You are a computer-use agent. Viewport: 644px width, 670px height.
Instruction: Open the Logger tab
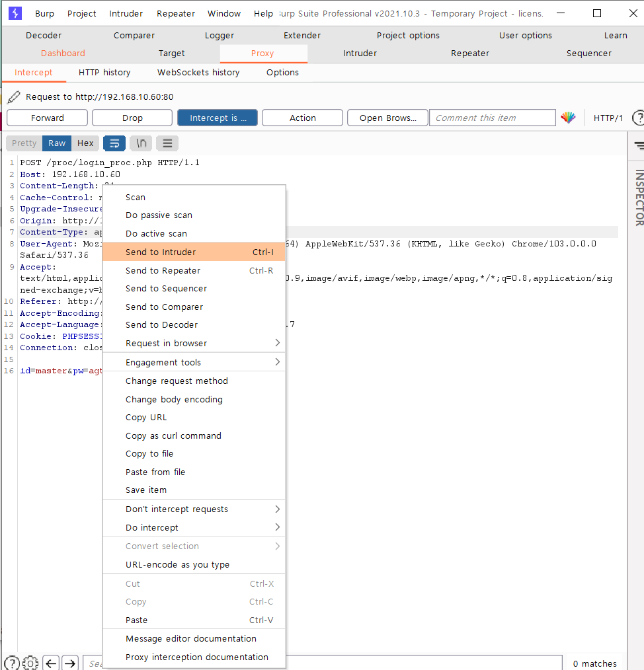point(220,36)
